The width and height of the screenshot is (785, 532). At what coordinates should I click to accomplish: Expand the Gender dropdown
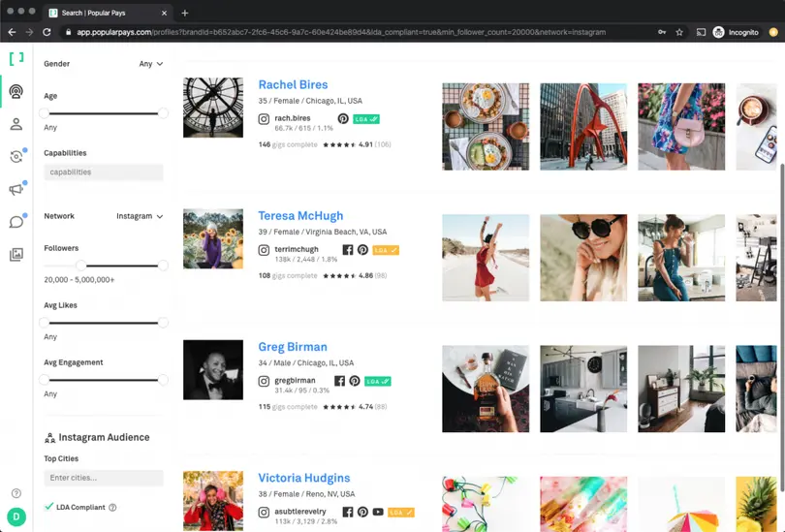(x=151, y=64)
